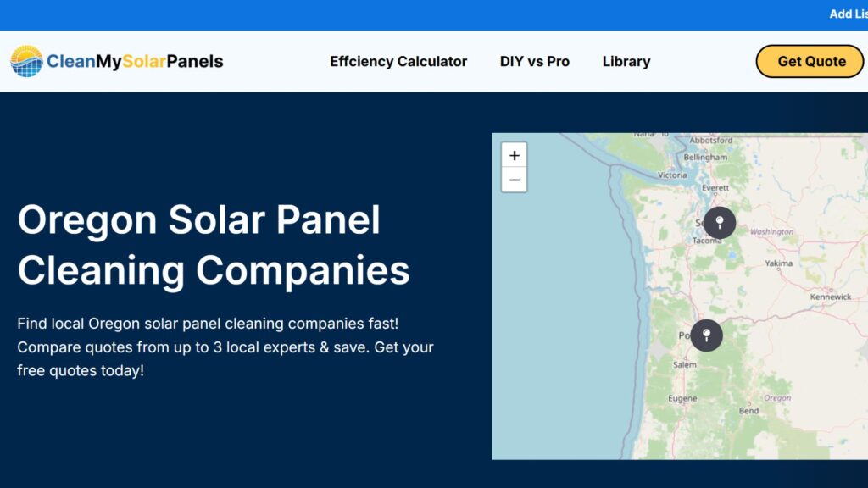Select the map pin near Tacoma
868x488 pixels.
pyautogui.click(x=720, y=223)
